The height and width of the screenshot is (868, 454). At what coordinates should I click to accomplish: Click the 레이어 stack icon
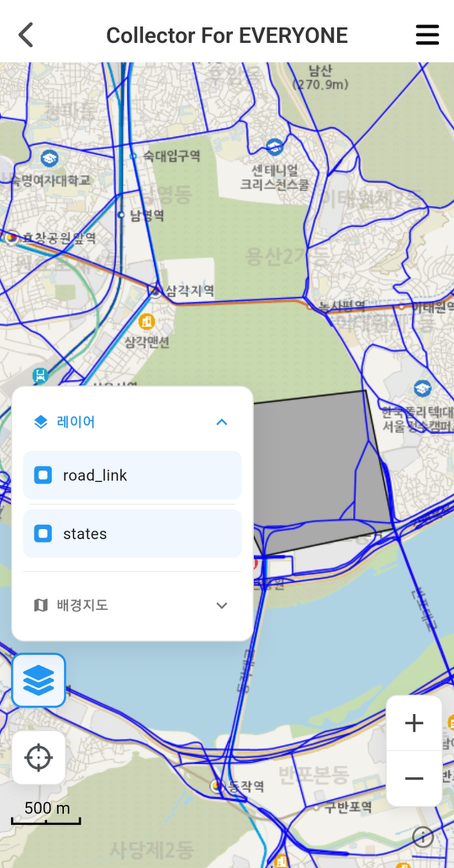(41, 422)
